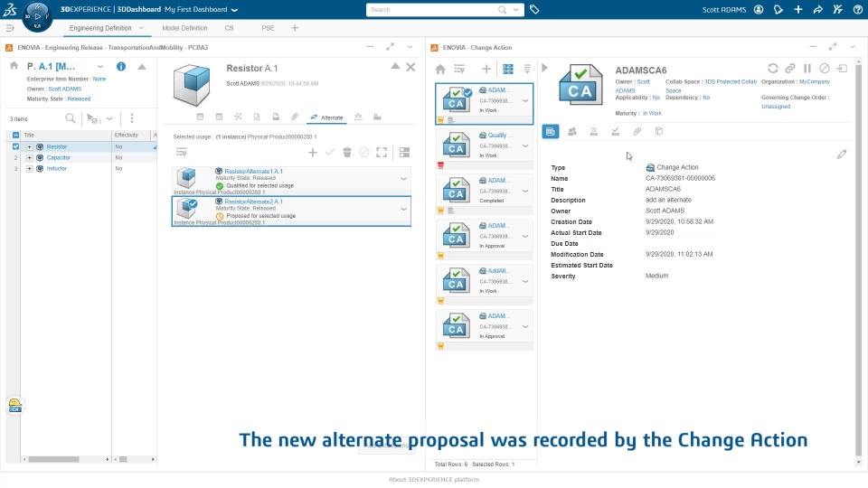Open Capacitor item link
Viewport: 868px width, 488px height.
[58, 157]
